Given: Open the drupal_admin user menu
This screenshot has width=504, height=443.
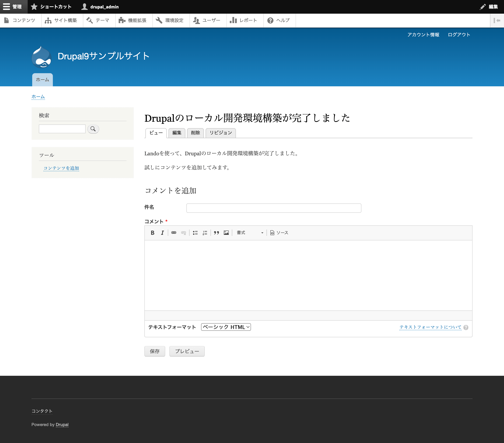Looking at the screenshot, I should click(x=100, y=7).
